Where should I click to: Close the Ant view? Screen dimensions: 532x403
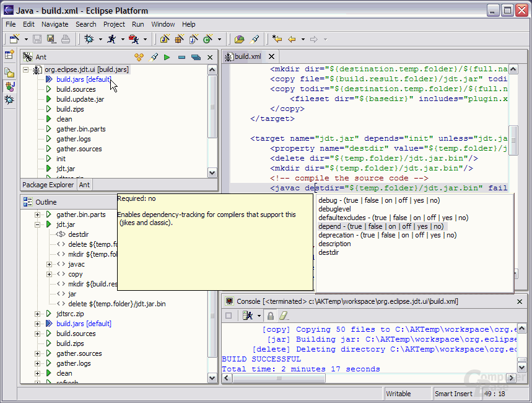click(x=210, y=57)
